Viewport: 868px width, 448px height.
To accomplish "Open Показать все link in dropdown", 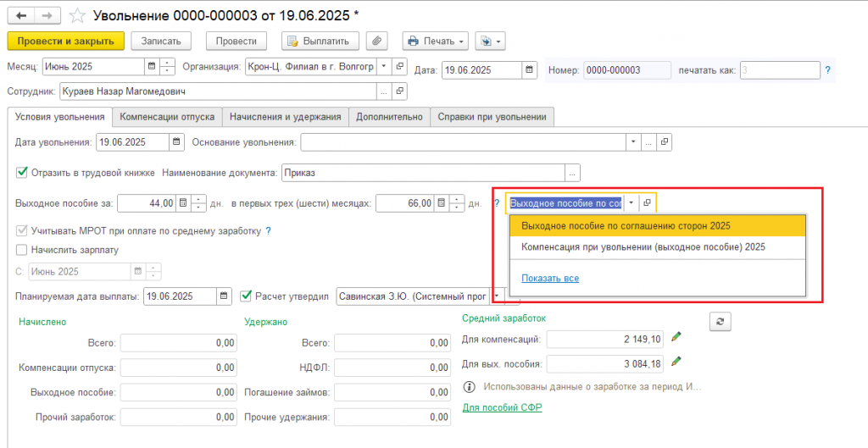I will tap(550, 278).
